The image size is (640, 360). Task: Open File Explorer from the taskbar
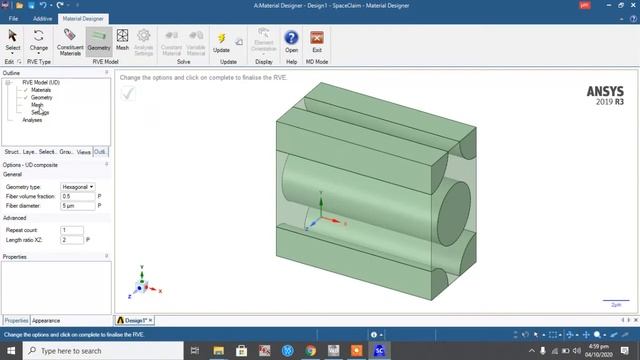(x=218, y=351)
